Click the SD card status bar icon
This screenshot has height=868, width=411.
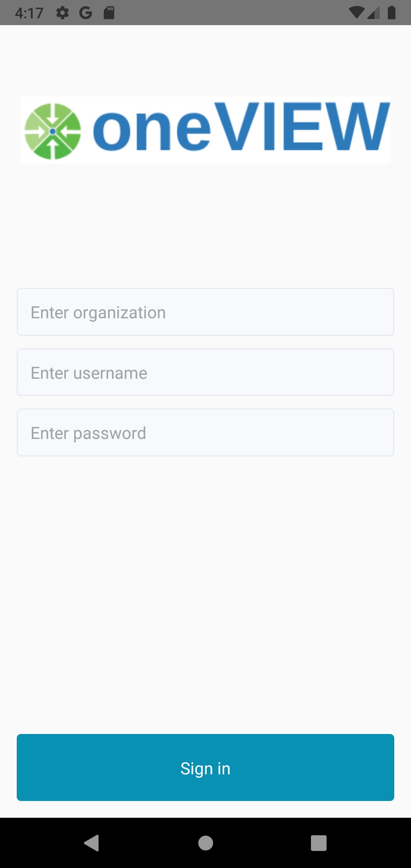pos(109,12)
